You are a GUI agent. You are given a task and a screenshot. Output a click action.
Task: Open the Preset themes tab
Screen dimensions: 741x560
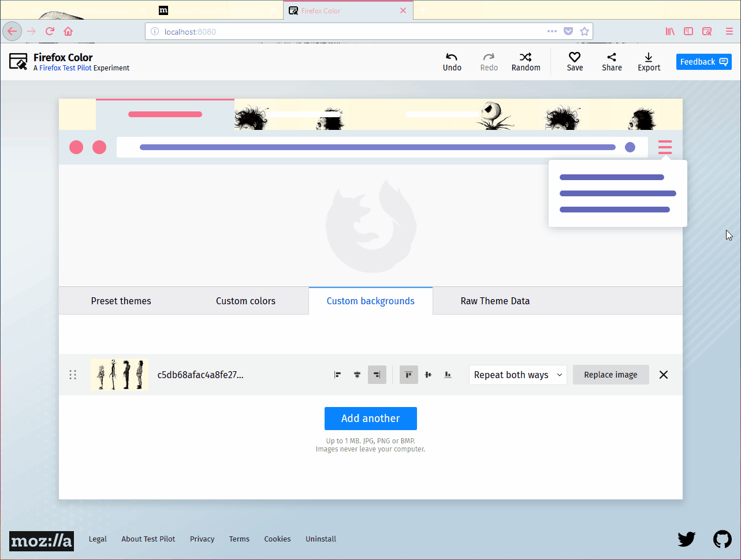tap(121, 301)
